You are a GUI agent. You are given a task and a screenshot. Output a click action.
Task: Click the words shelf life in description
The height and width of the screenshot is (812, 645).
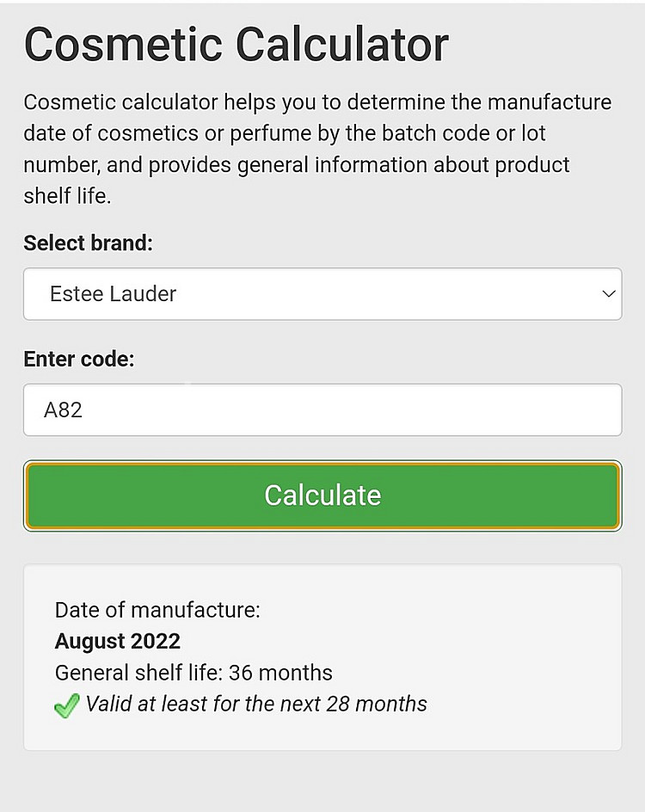coord(65,196)
